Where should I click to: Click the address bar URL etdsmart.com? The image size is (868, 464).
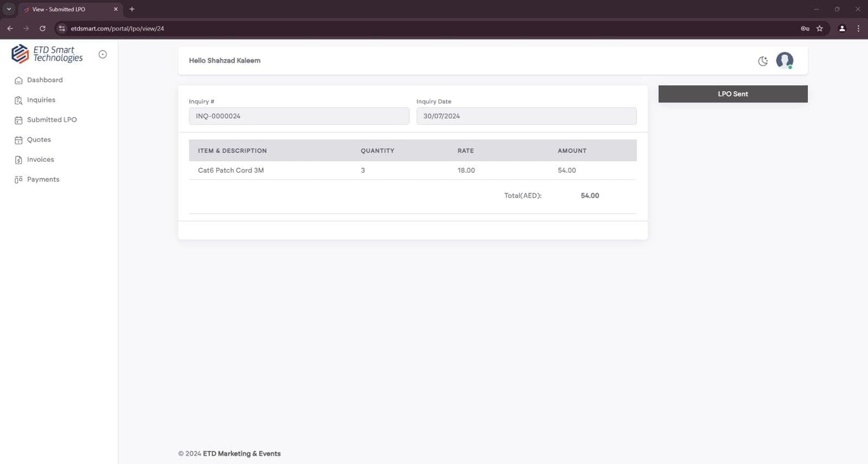click(x=117, y=29)
